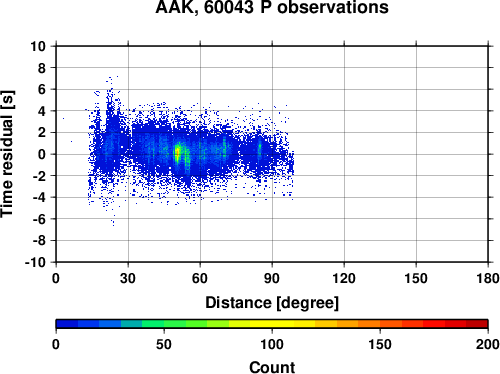Click the y-axis tick label 10
Viewport: 500px width, 374px height.
[x=38, y=46]
